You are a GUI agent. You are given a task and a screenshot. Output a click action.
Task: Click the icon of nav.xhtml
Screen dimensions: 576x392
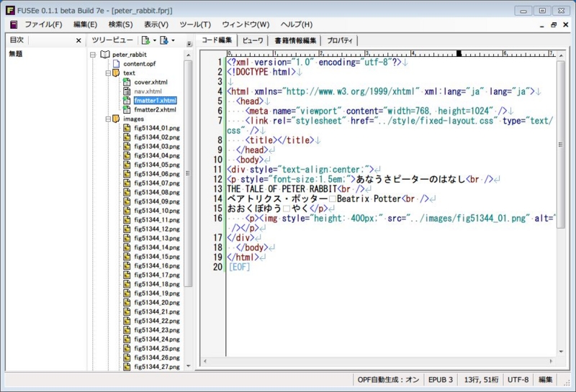click(127, 91)
